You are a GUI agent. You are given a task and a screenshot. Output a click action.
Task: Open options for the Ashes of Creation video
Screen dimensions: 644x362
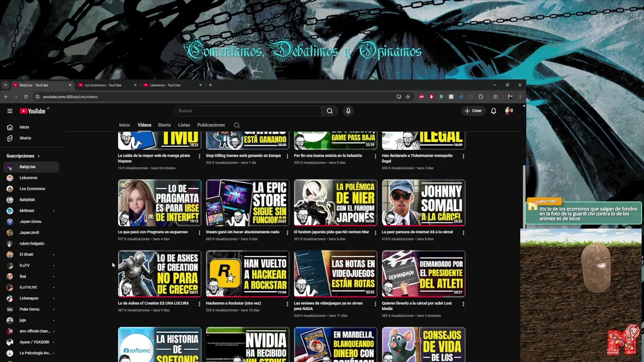coord(199,304)
